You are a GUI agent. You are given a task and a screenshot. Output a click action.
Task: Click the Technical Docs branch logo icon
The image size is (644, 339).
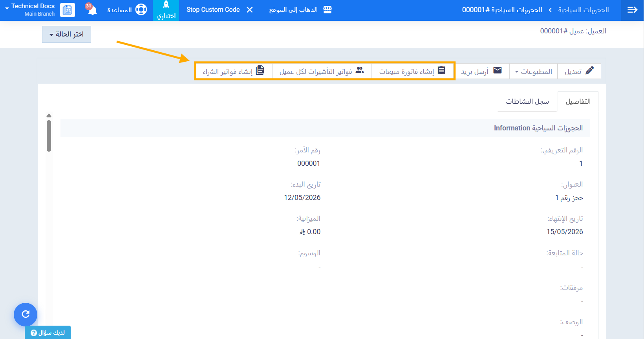68,10
